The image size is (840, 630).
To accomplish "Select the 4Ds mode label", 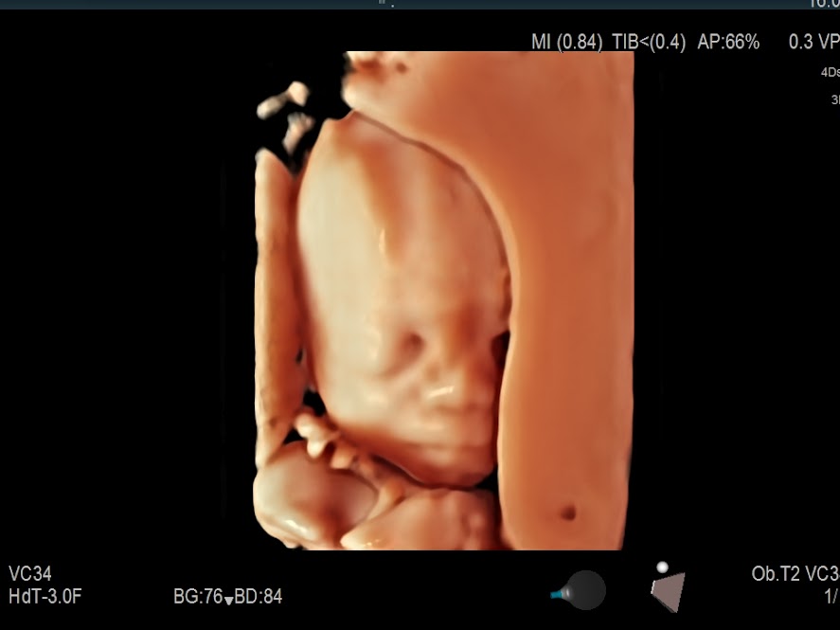I will 830,72.
